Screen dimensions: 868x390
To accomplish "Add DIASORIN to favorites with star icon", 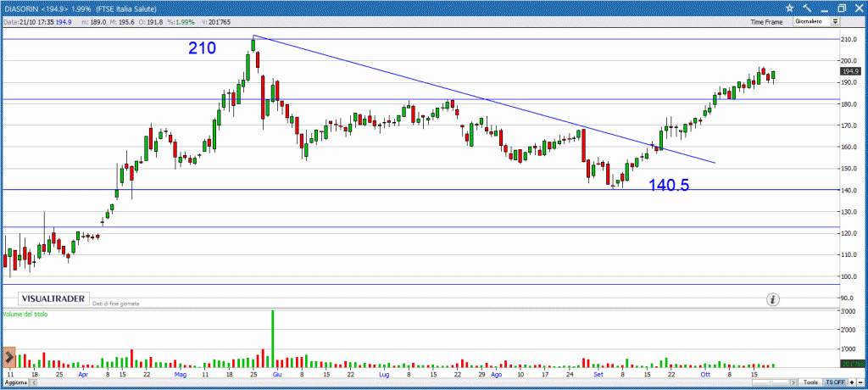I will point(789,8).
